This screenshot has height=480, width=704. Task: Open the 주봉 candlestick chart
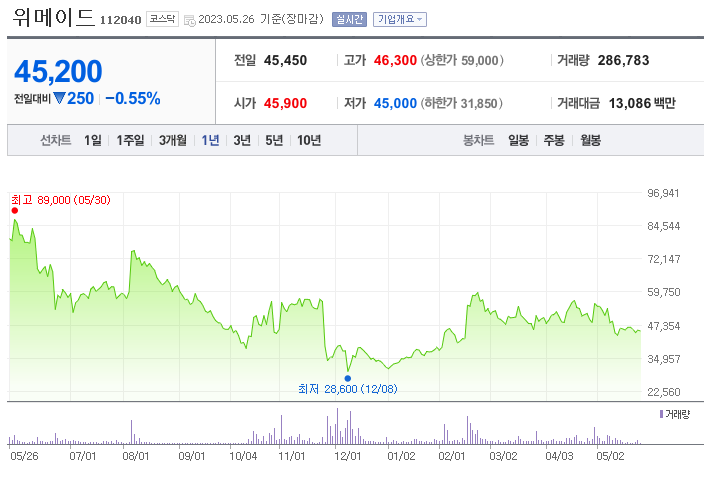click(554, 141)
